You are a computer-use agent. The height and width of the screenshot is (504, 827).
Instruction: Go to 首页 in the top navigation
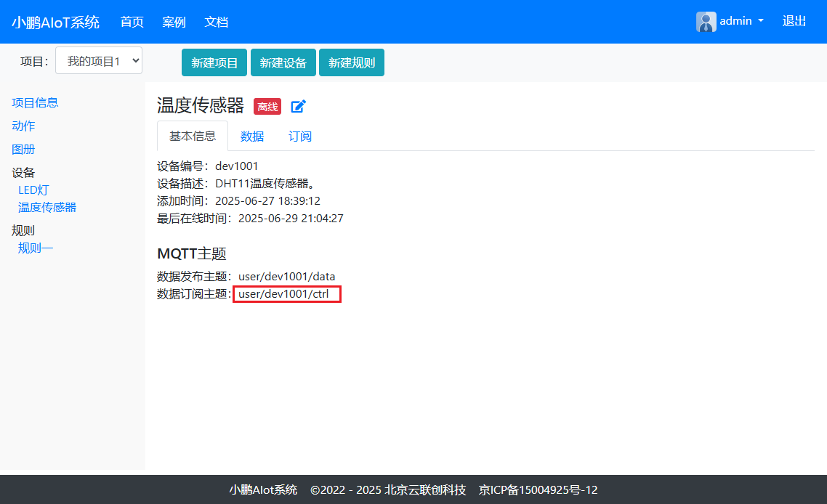coord(132,22)
